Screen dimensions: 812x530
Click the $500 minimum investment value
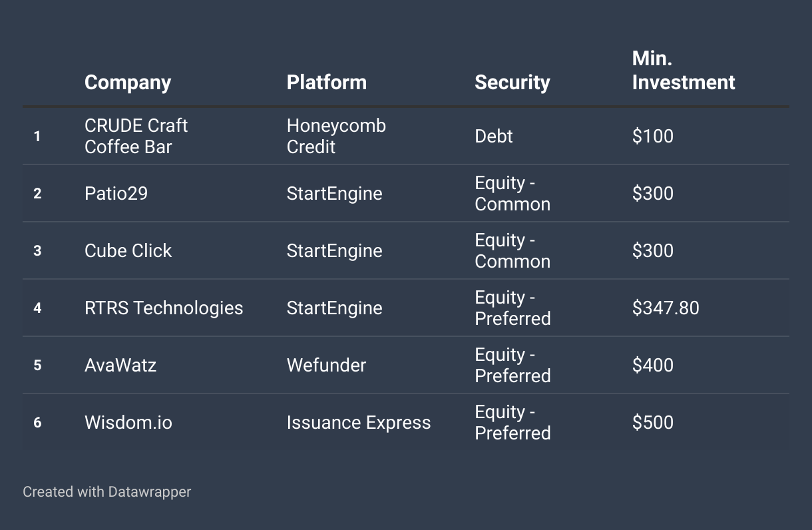pyautogui.click(x=653, y=423)
